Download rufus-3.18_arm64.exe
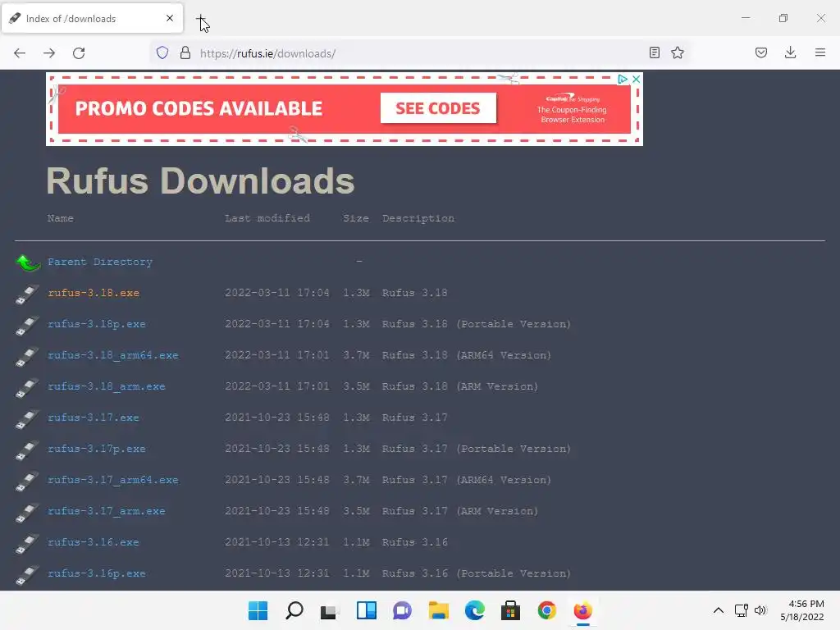This screenshot has height=630, width=840. coord(113,355)
